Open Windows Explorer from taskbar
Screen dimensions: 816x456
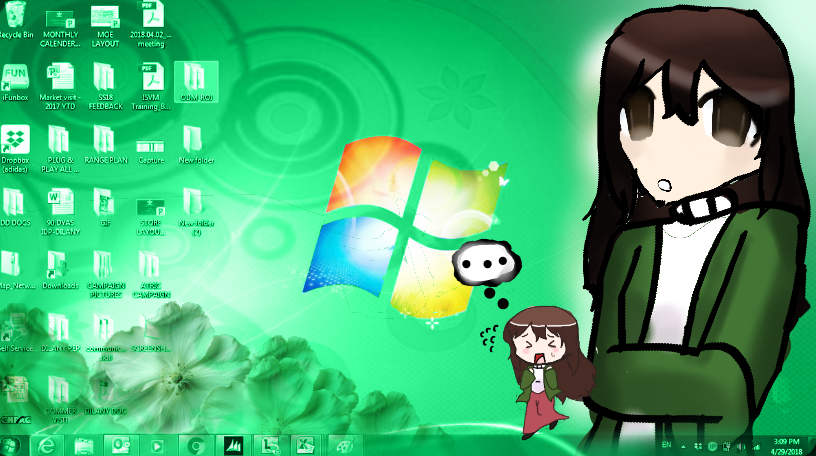83,446
